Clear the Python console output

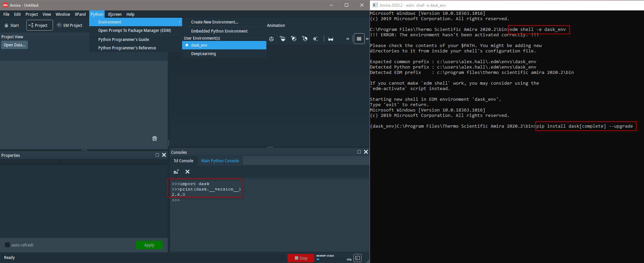[187, 172]
